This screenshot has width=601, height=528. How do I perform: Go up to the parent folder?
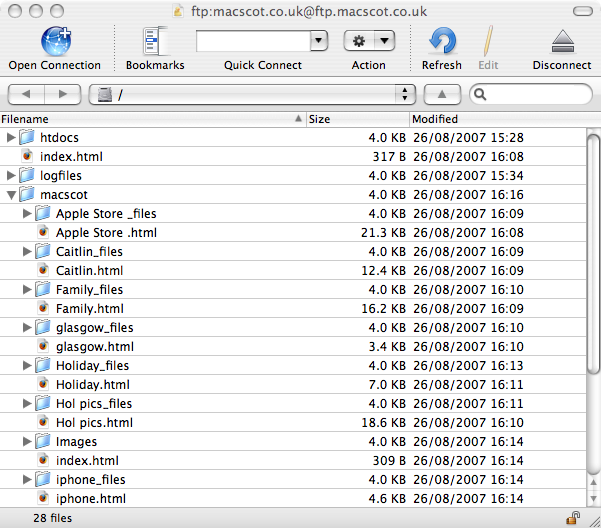[x=442, y=94]
